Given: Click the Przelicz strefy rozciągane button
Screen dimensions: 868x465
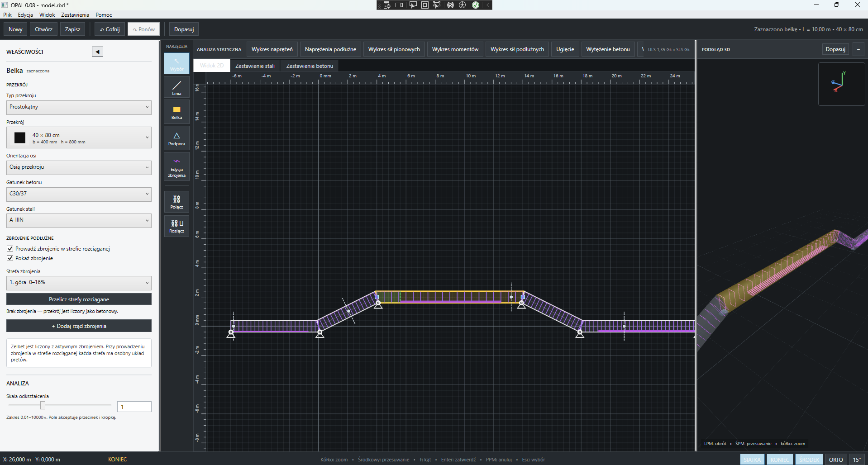Looking at the screenshot, I should [79, 299].
